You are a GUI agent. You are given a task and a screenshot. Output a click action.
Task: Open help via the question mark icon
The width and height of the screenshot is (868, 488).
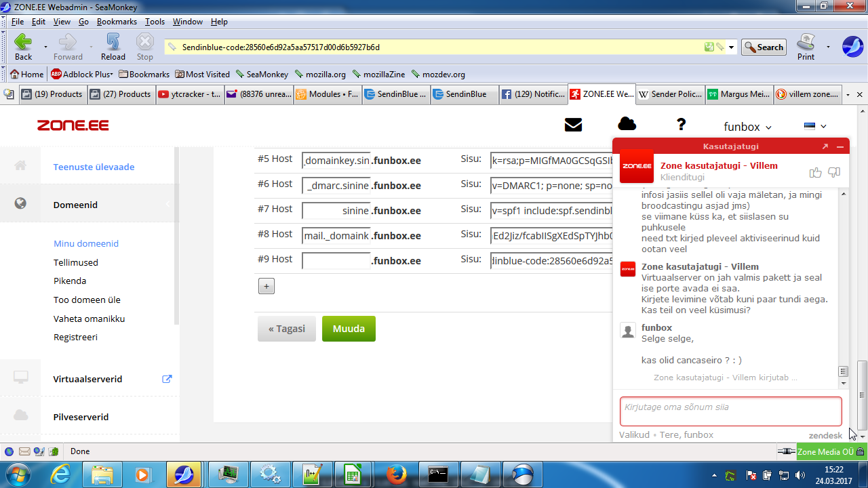pos(682,124)
